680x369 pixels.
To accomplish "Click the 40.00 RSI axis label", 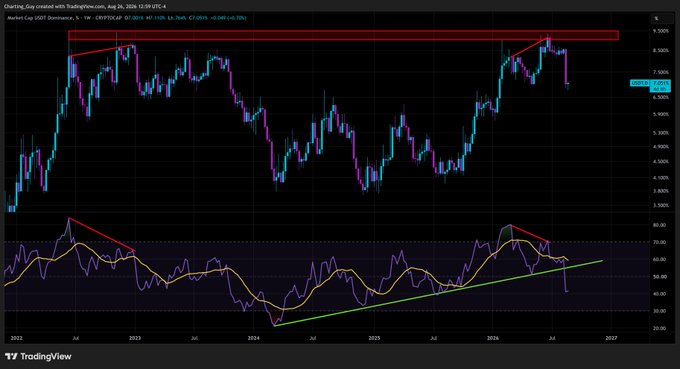I will tap(660, 294).
